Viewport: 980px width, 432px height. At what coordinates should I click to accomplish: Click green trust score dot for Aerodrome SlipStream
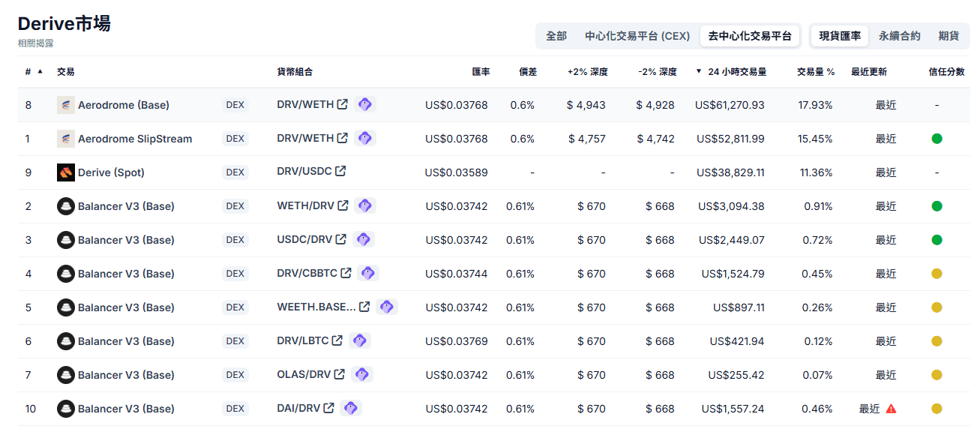point(937,139)
